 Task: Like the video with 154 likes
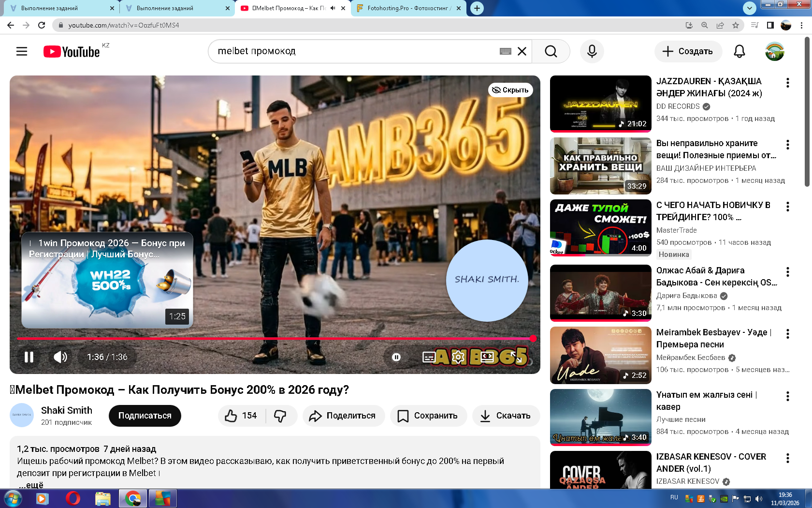[241, 416]
